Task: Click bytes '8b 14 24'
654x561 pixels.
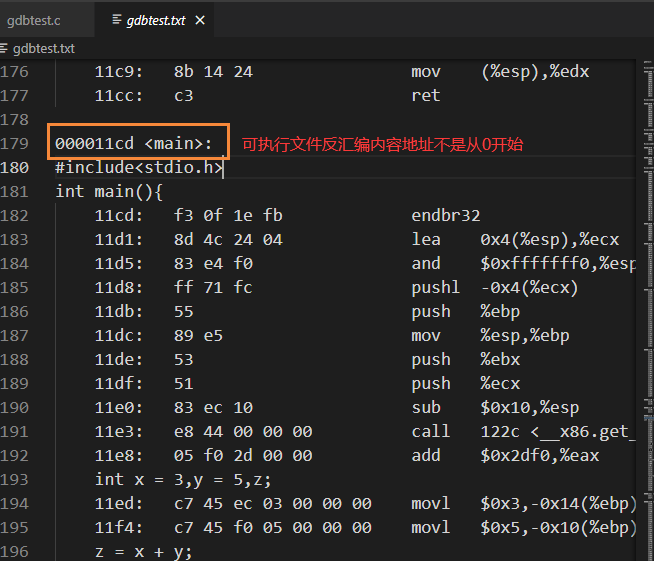Action: tap(213, 72)
